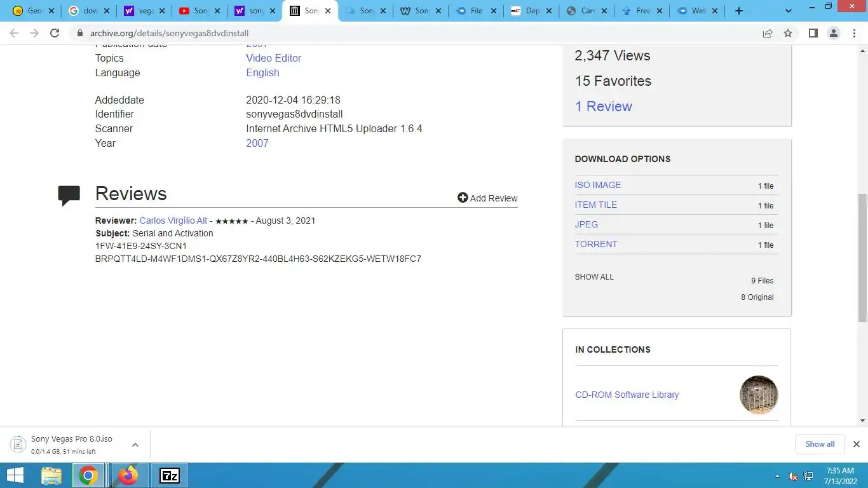Bookmark this page with the star icon
The width and height of the screenshot is (868, 488).
pos(788,33)
